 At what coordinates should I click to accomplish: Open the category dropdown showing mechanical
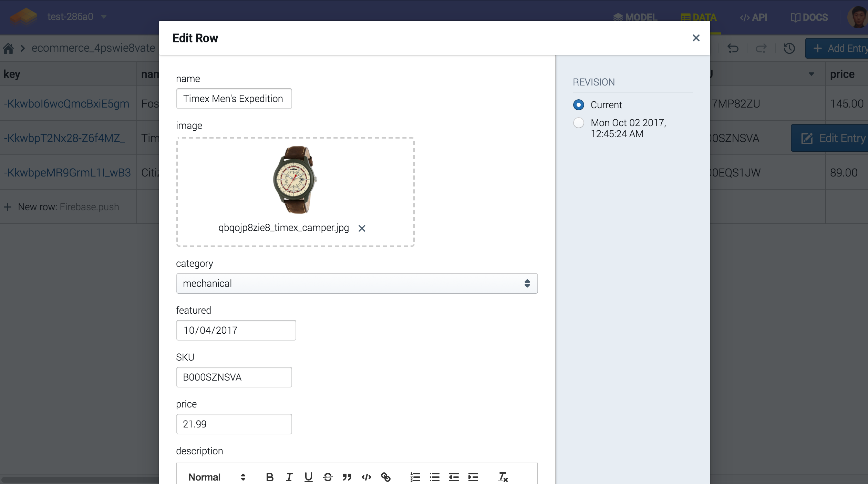[356, 283]
